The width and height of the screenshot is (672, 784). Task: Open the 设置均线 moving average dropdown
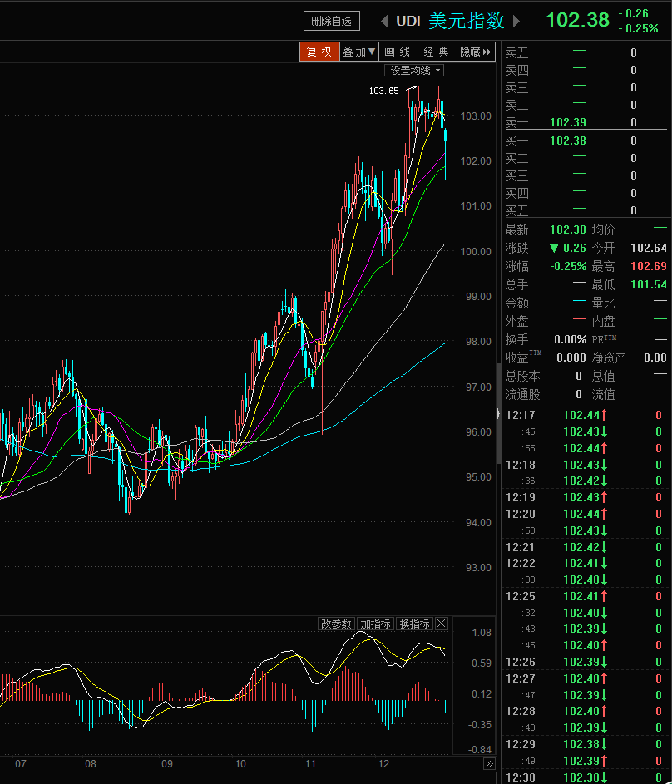point(417,71)
